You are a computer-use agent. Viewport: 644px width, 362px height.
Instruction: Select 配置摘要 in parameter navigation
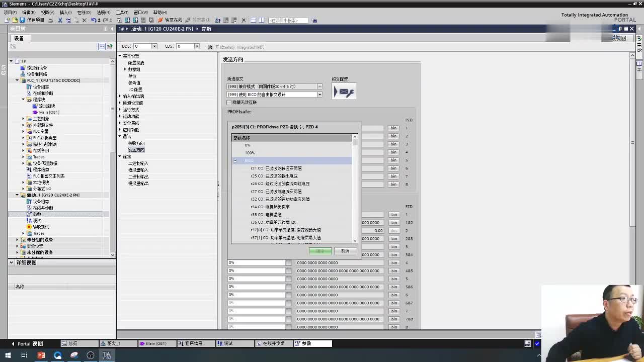pos(136,63)
